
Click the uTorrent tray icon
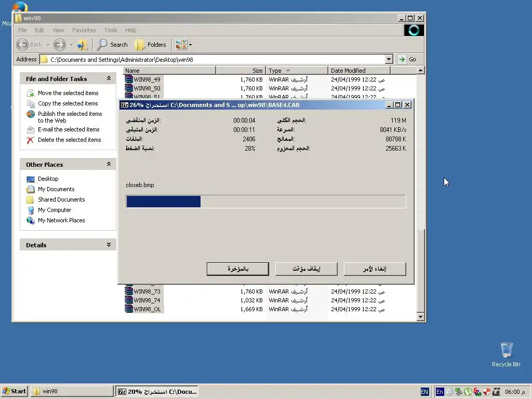coord(468,392)
